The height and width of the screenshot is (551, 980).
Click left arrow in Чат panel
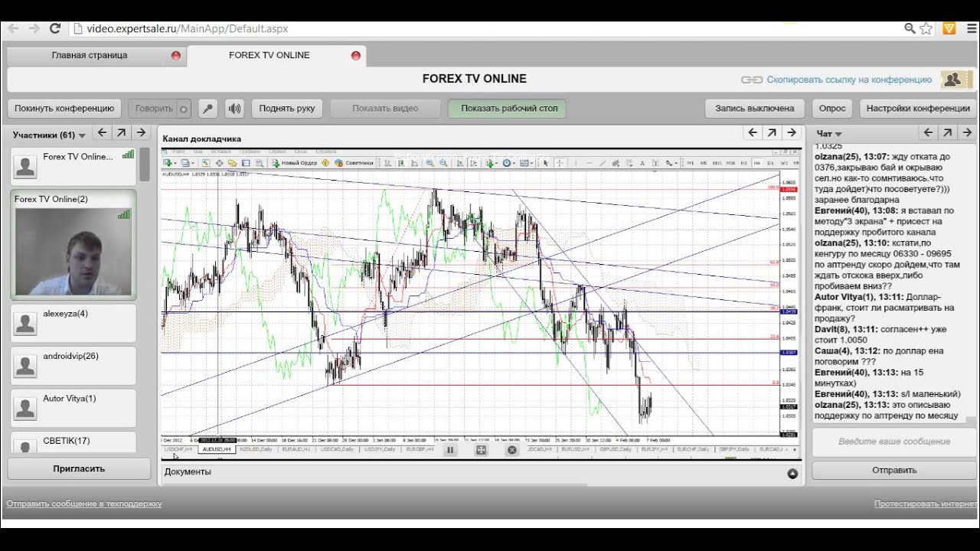[x=928, y=133]
